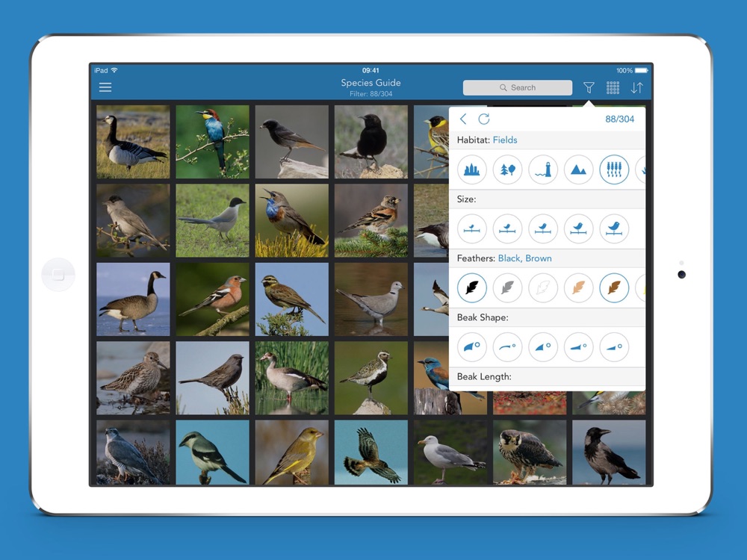Tap the iPad home button
Viewport: 747px width, 560px height.
coord(58,274)
